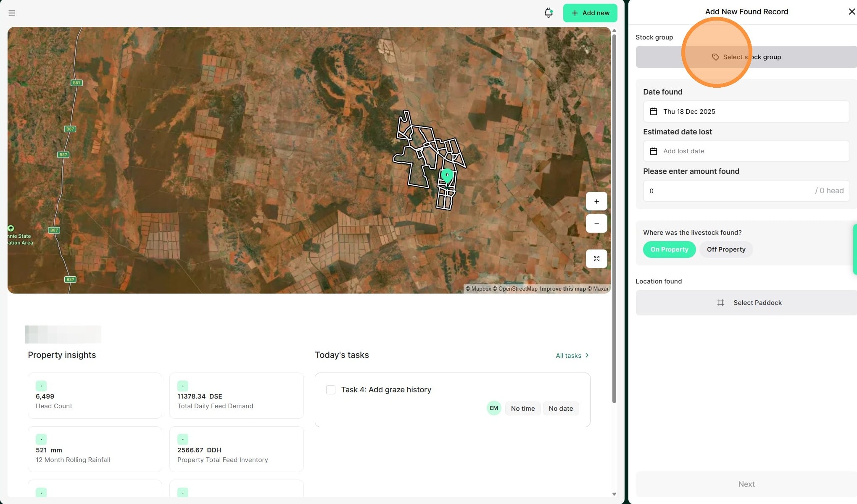Image resolution: width=857 pixels, height=504 pixels.
Task: Click the green property pin marker
Action: [447, 175]
